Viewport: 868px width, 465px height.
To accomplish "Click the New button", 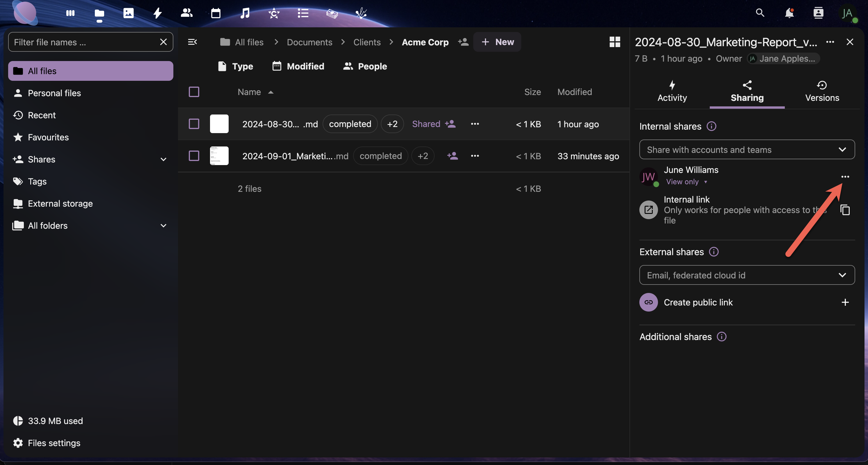I will point(497,42).
